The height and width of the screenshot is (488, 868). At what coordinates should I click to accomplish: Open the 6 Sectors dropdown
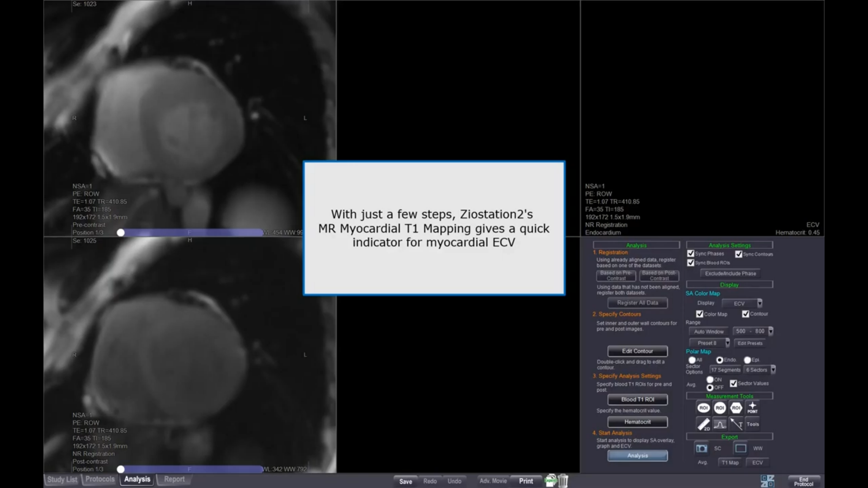pyautogui.click(x=759, y=370)
